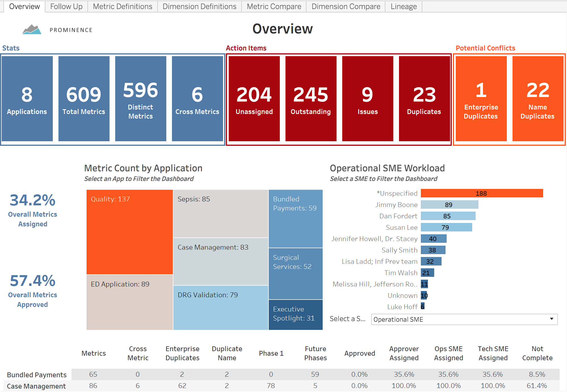Select the Dimension Compare tab
The image size is (567, 392).
click(x=346, y=7)
